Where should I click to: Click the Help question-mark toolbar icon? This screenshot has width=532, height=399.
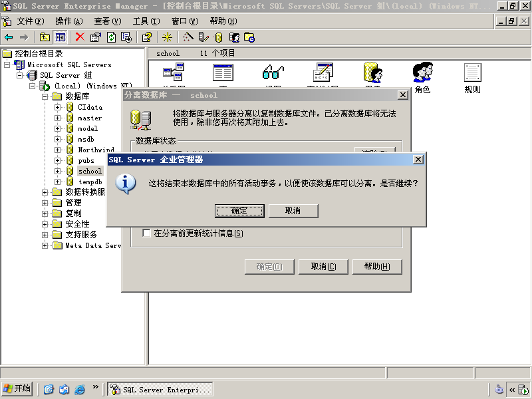tap(147, 37)
